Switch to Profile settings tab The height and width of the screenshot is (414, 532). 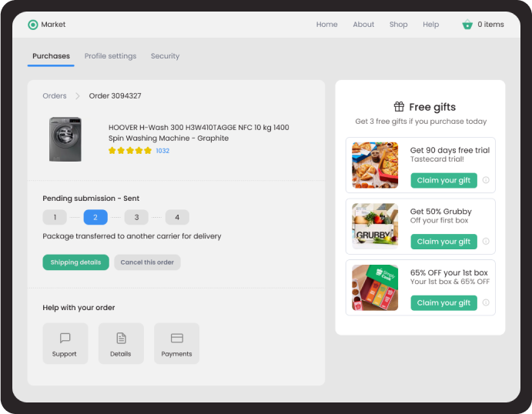tap(110, 56)
